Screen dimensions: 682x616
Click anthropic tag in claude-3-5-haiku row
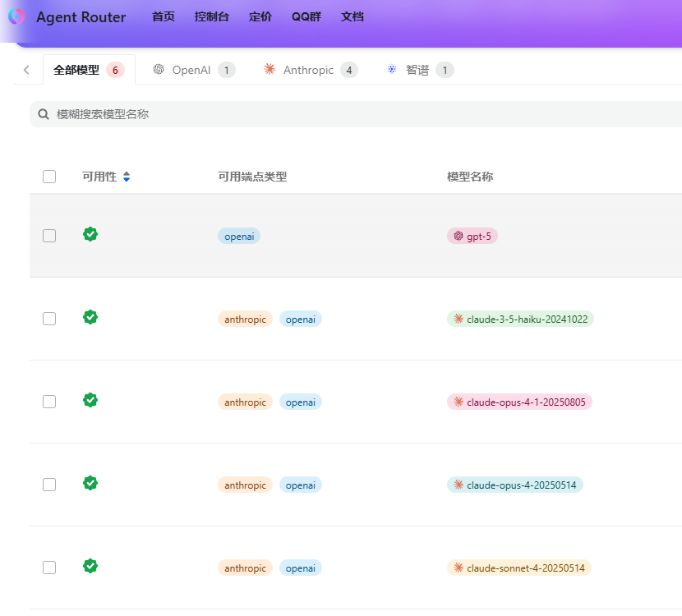[246, 319]
